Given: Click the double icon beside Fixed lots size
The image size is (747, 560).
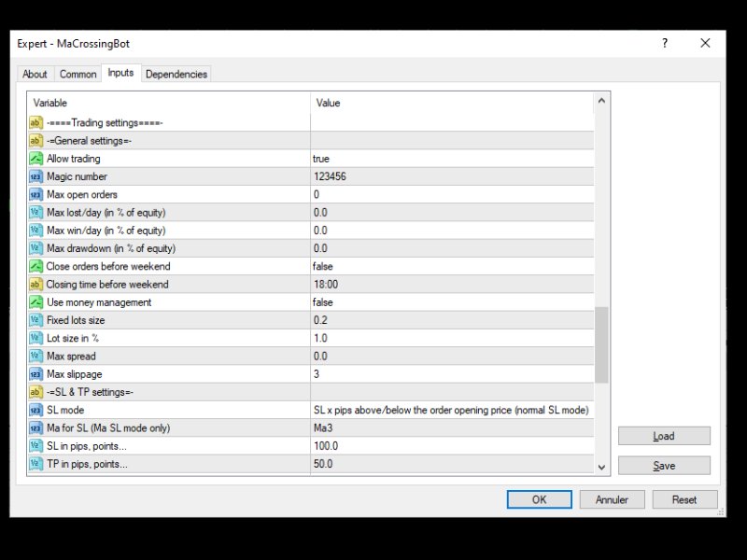Looking at the screenshot, I should [35, 320].
